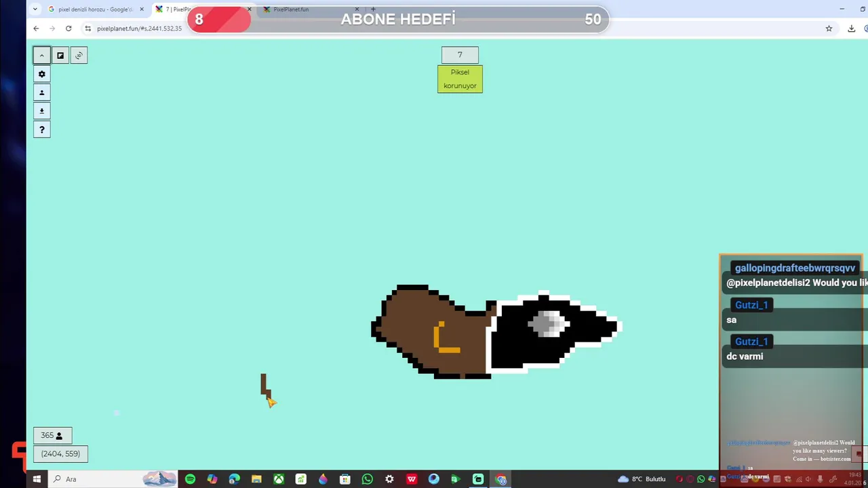This screenshot has width=868, height=488.
Task: Open WhatsApp from the taskbar
Action: click(367, 479)
